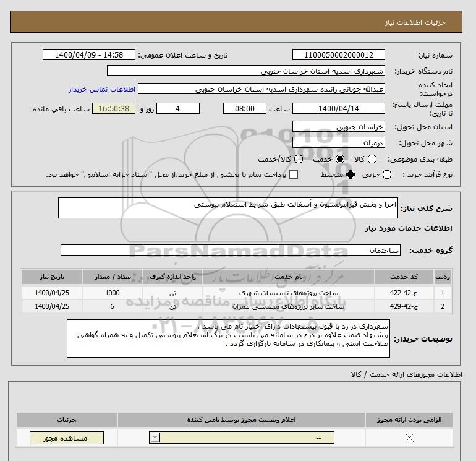Click the تعداد / مقدار column header
476x461 pixels.
(113, 277)
